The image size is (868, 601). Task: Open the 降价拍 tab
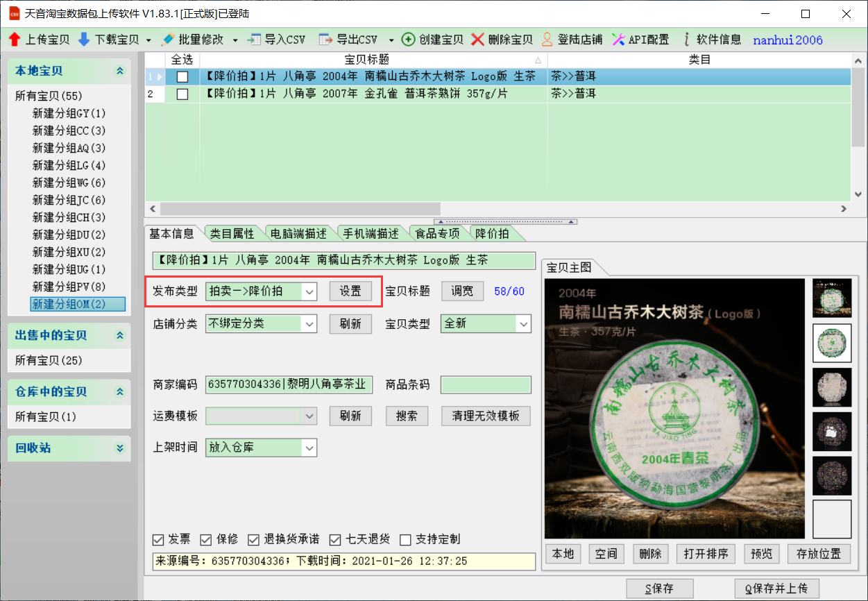point(492,234)
